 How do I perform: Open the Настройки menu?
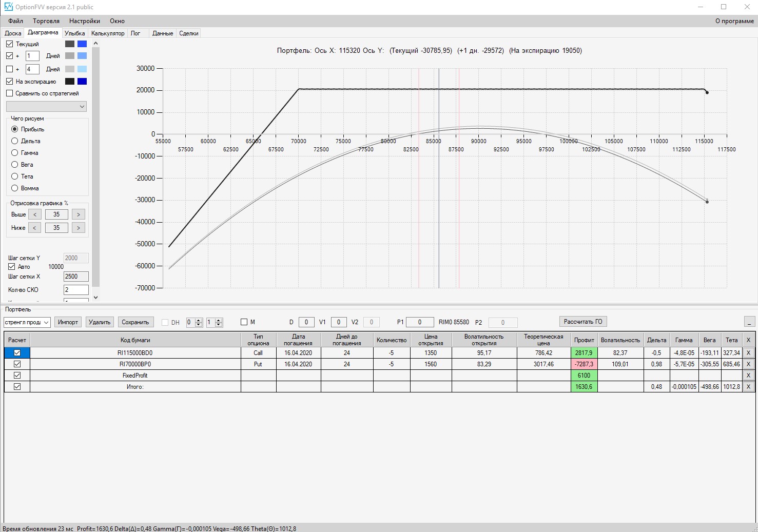tap(85, 21)
